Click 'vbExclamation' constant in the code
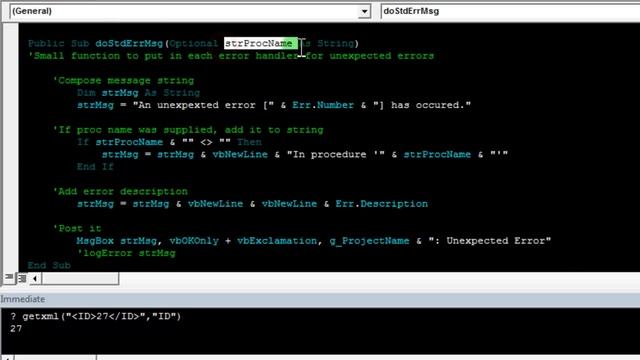Screen dimensions: 640x360 pos(277,241)
